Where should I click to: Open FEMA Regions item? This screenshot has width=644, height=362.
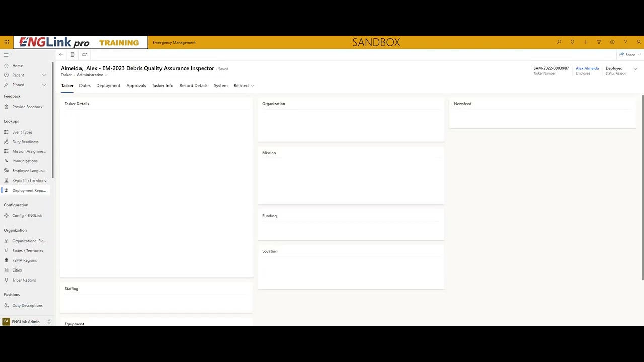pos(25,260)
